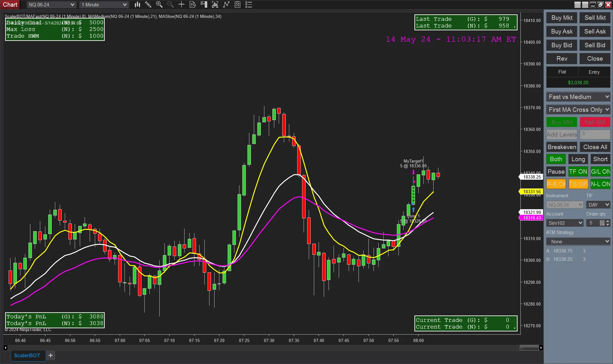Toggle the Pause button

point(556,172)
